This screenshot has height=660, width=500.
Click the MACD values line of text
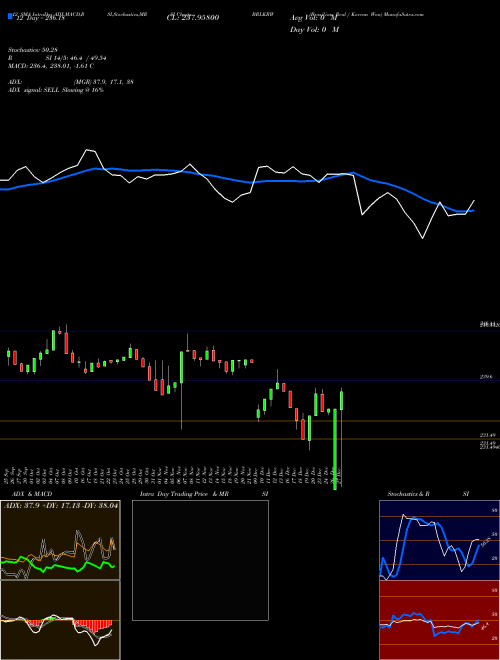point(51,66)
